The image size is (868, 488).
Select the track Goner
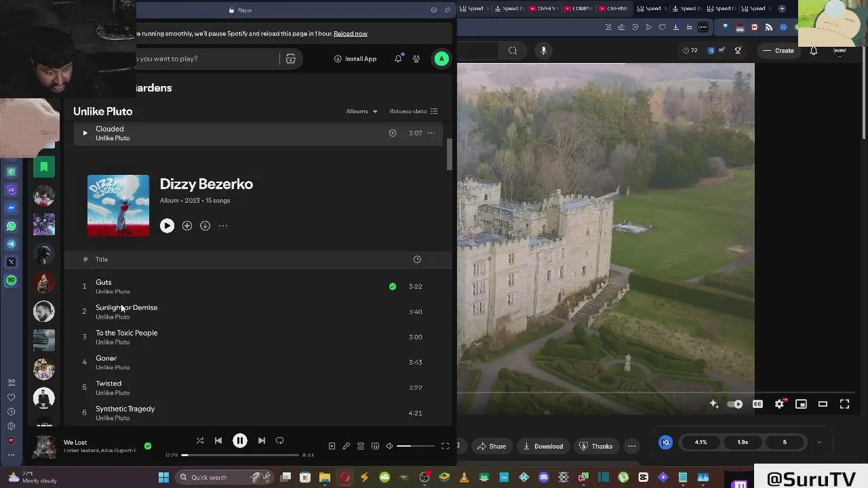(258, 362)
